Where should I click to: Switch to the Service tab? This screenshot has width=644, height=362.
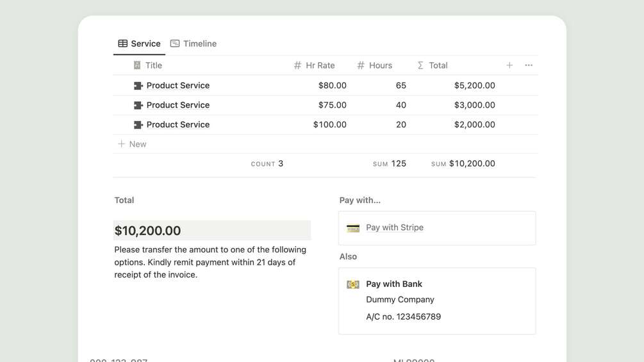point(139,44)
